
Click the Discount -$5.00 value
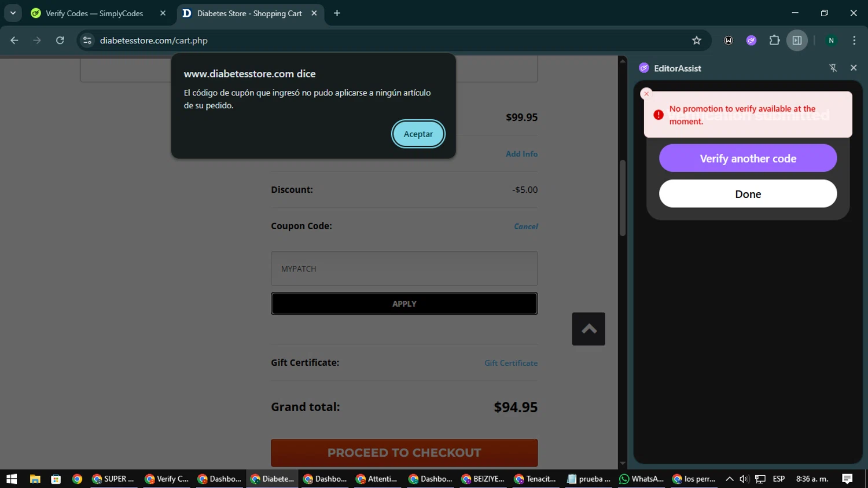(x=525, y=190)
